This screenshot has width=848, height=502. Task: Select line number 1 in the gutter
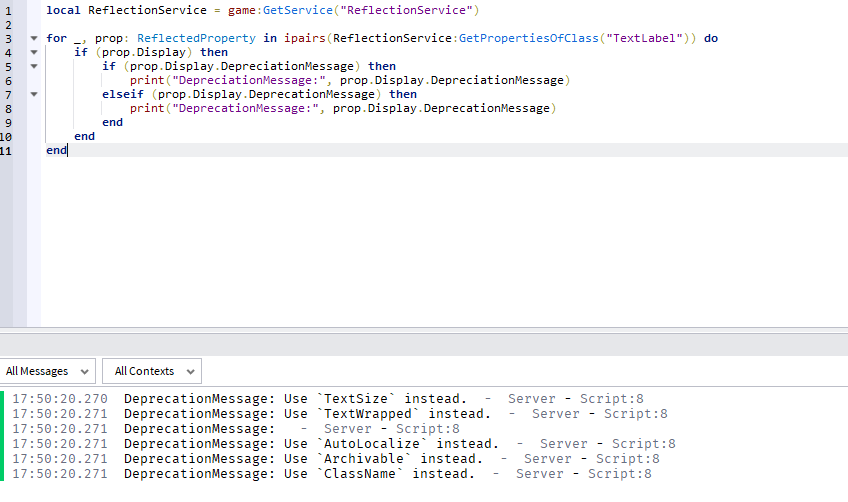click(8, 10)
